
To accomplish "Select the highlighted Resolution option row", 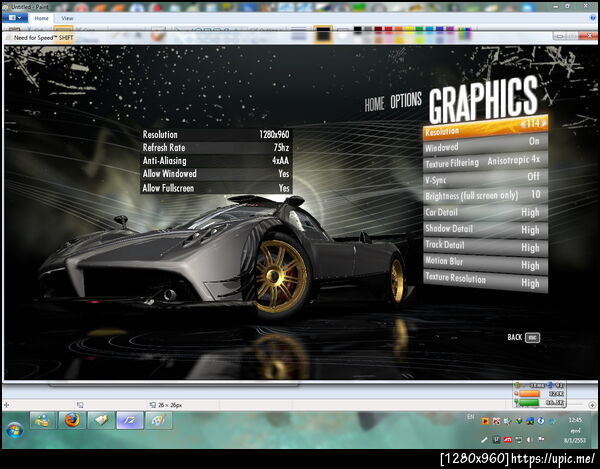I will click(486, 128).
